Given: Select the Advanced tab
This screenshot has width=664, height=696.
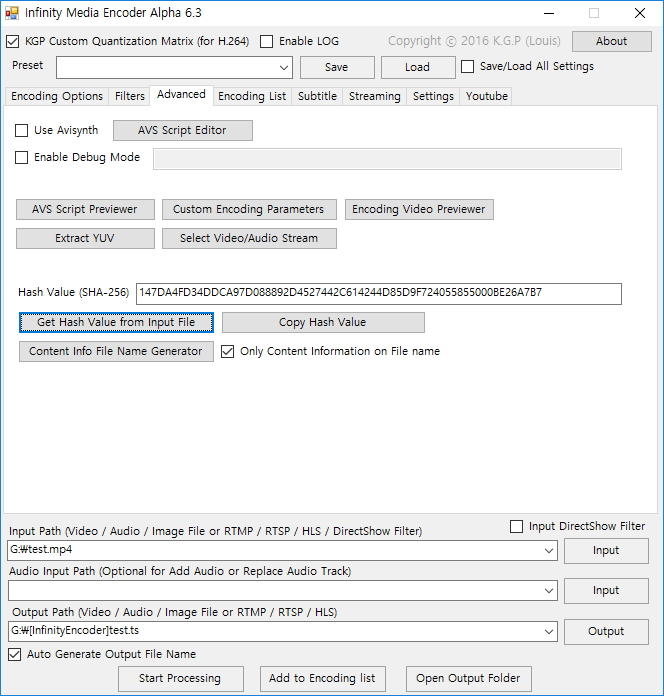Looking at the screenshot, I should 182,95.
